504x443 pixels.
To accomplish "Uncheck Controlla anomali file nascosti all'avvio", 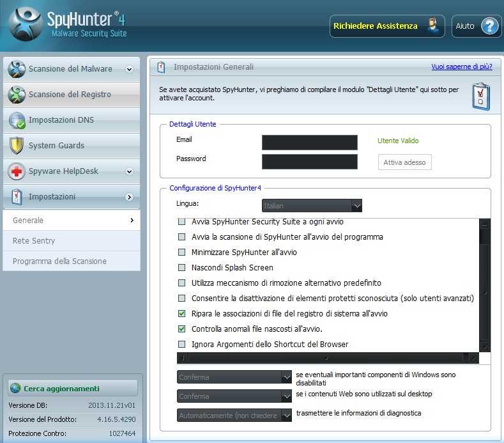I will pos(181,329).
